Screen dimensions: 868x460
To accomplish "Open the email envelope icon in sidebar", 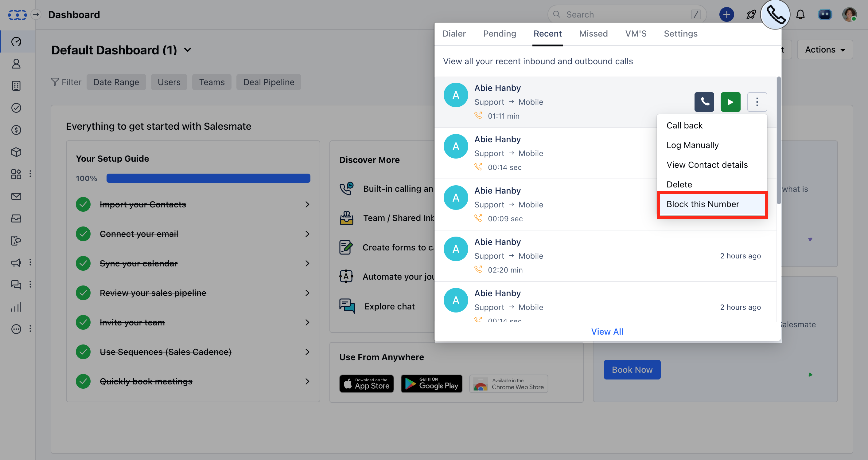I will coord(16,196).
